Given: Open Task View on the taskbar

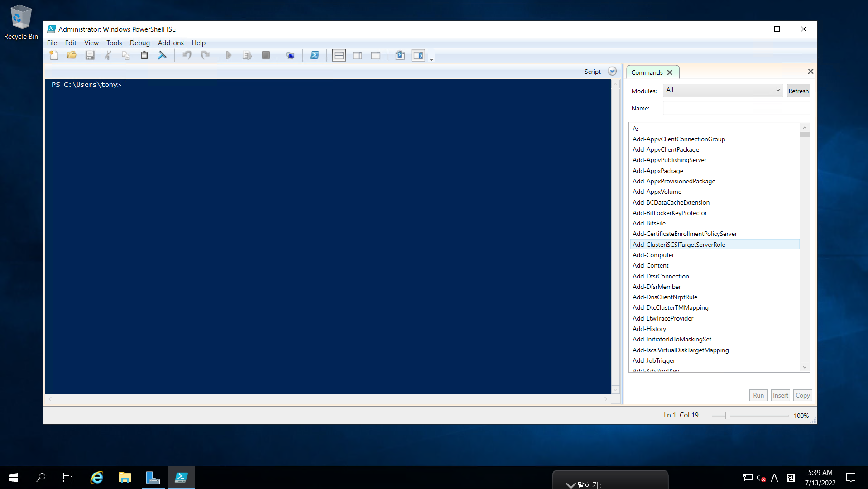Looking at the screenshot, I should [68, 477].
